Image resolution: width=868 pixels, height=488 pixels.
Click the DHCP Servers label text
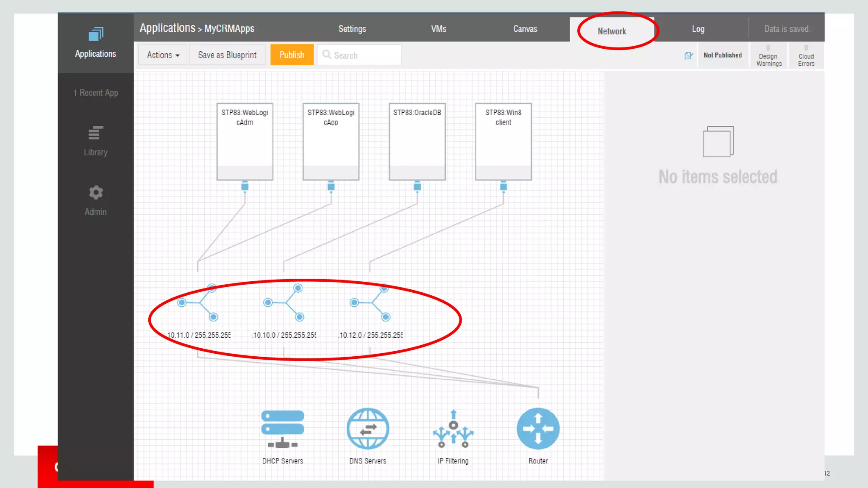click(283, 461)
